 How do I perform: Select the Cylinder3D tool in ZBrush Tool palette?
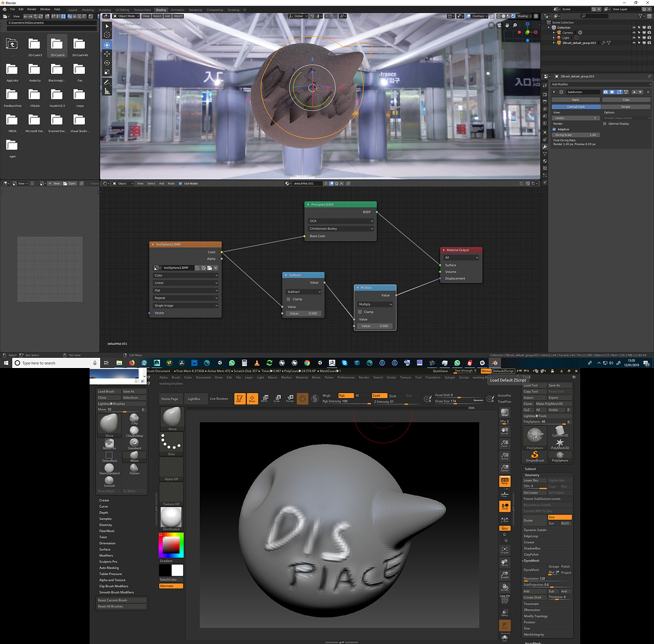pyautogui.click(x=559, y=431)
